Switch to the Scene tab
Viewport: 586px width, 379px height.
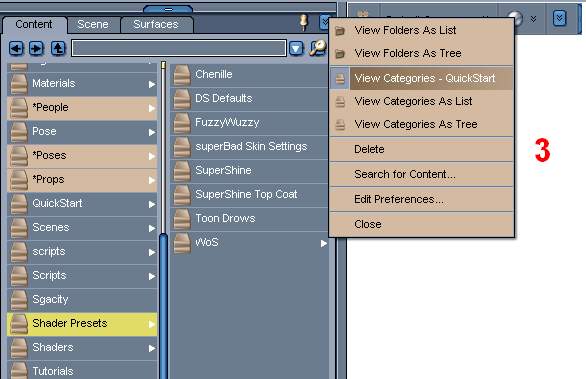pos(93,24)
